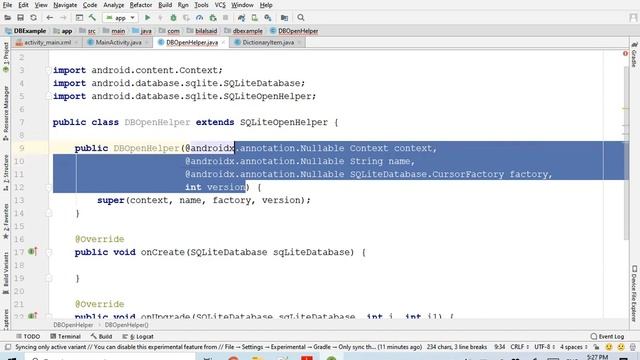
Task: Click the Attach debugger to process icon
Action: (213, 18)
